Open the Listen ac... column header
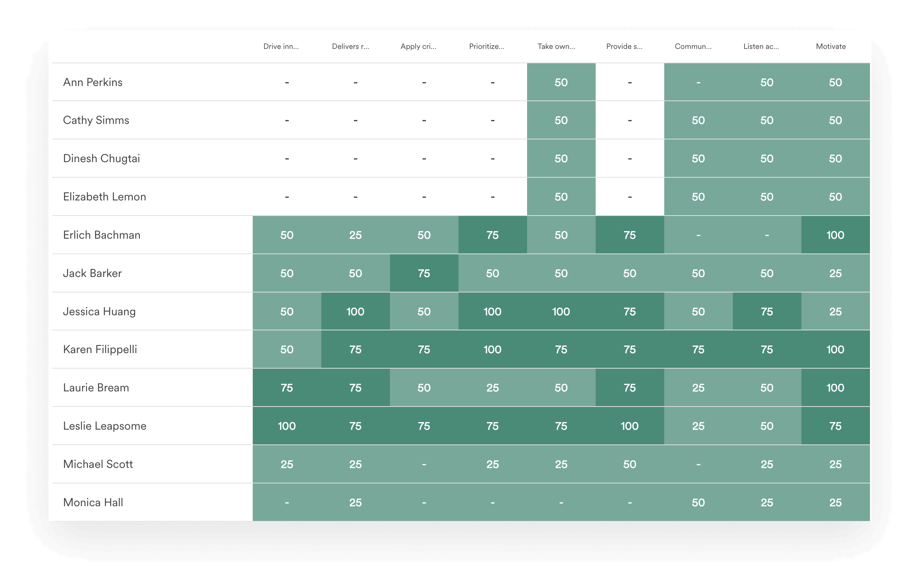The height and width of the screenshot is (588, 920). coord(761,46)
